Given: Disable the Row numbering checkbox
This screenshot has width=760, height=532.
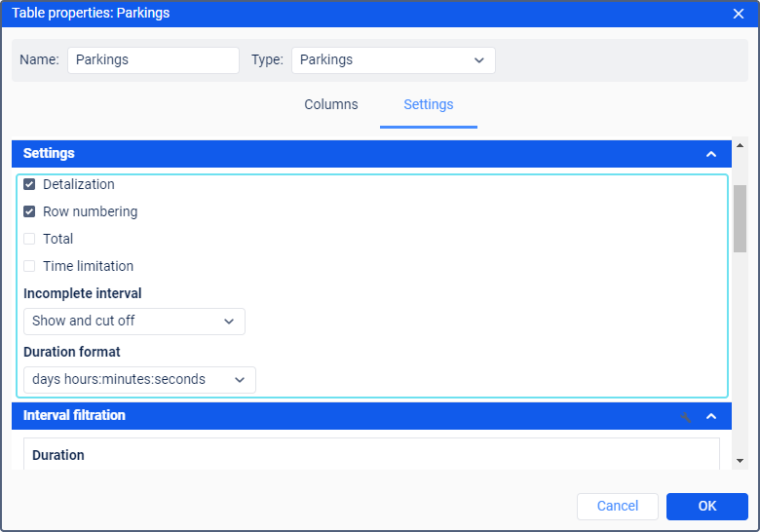Looking at the screenshot, I should coord(29,211).
